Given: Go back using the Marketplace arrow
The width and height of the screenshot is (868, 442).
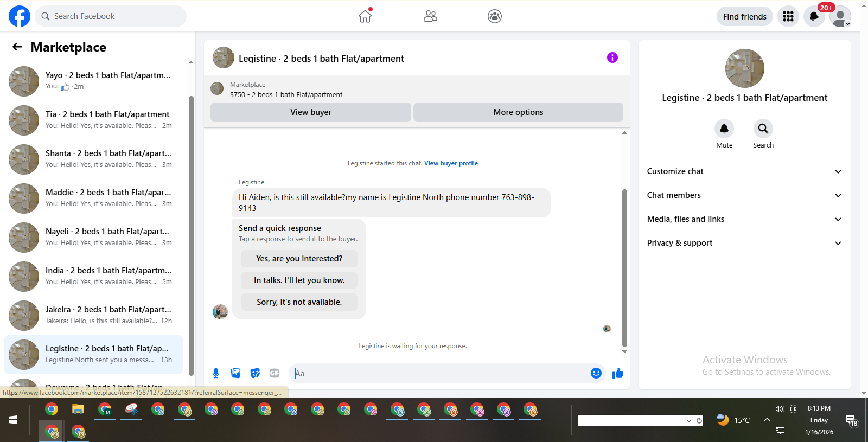Looking at the screenshot, I should [x=17, y=47].
